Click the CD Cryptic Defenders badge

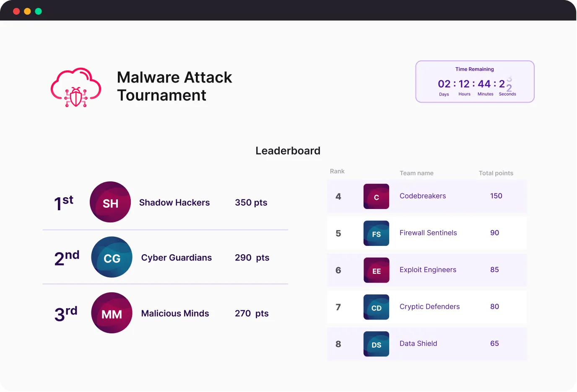[x=376, y=307]
